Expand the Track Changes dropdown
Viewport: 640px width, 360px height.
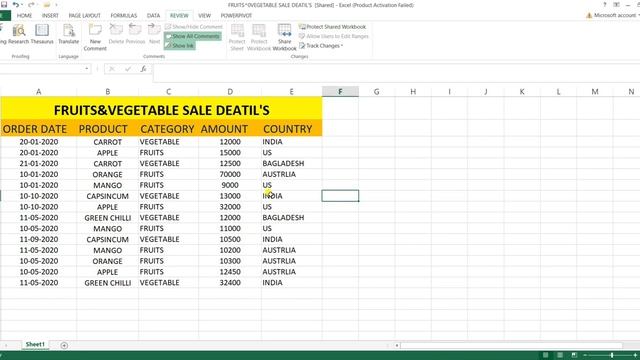(321, 46)
